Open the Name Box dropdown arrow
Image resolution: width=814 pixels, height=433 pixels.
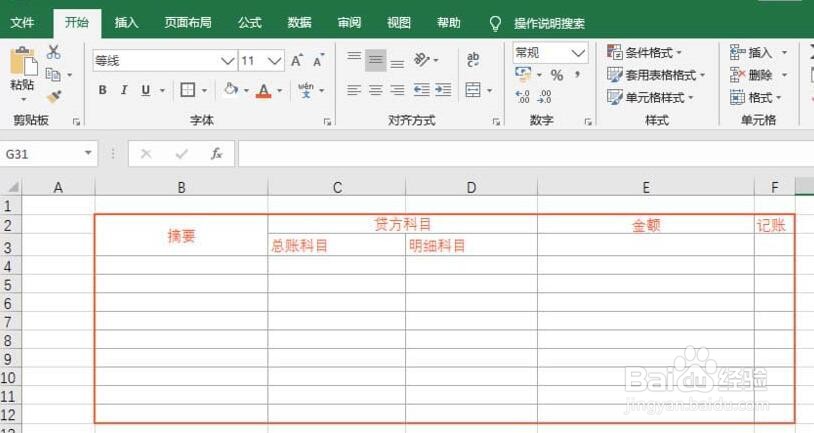tap(88, 153)
